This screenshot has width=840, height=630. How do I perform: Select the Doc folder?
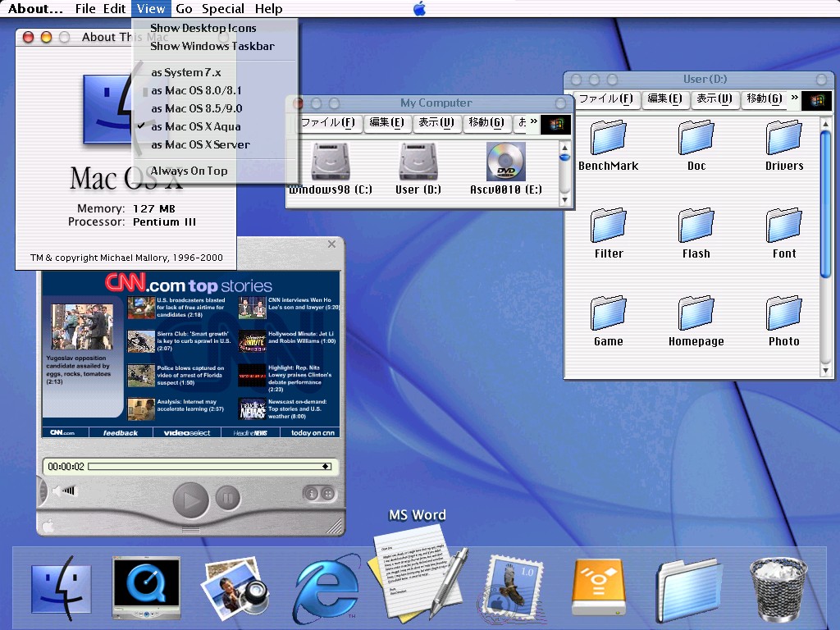696,138
